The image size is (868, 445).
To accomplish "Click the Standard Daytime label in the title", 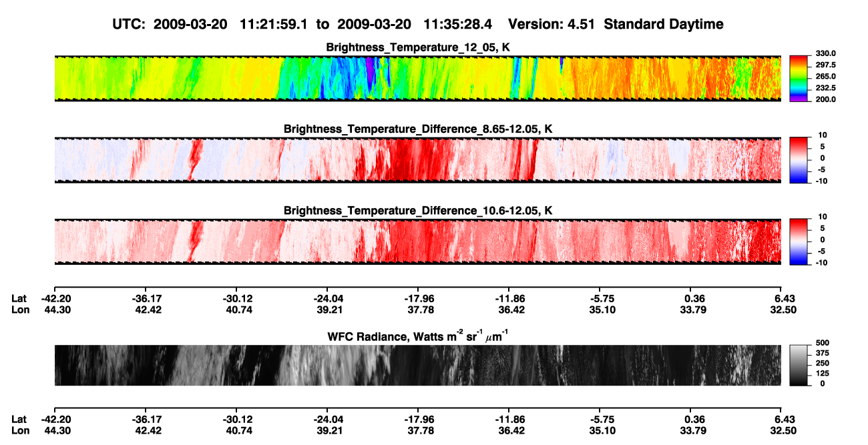I will [x=663, y=24].
